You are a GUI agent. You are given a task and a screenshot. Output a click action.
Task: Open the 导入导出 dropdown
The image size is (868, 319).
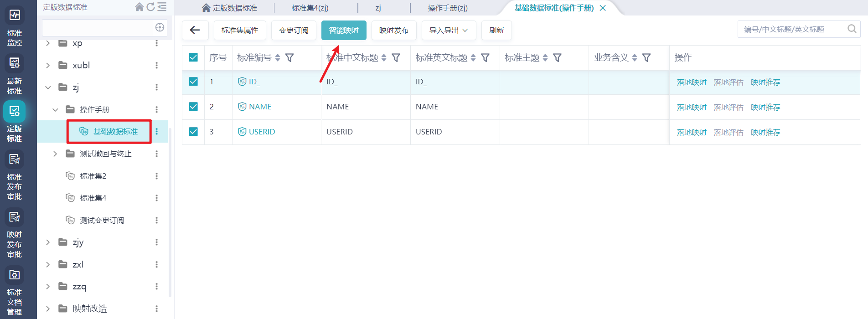pos(449,30)
